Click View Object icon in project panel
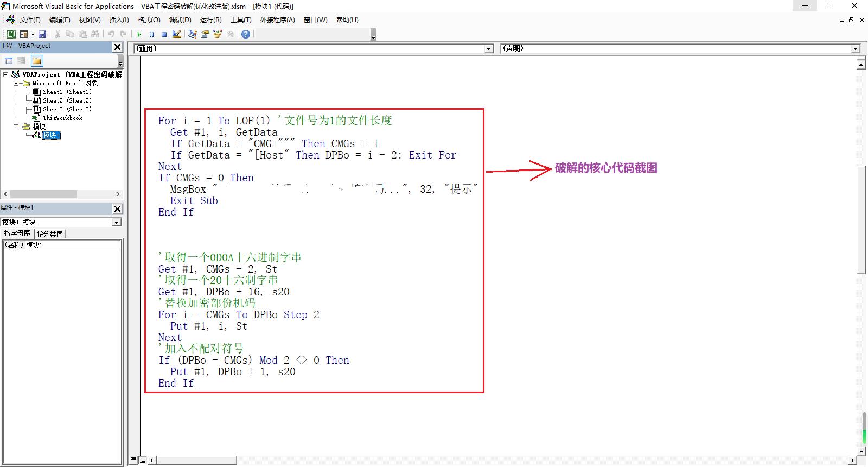Image resolution: width=868 pixels, height=467 pixels. click(21, 61)
